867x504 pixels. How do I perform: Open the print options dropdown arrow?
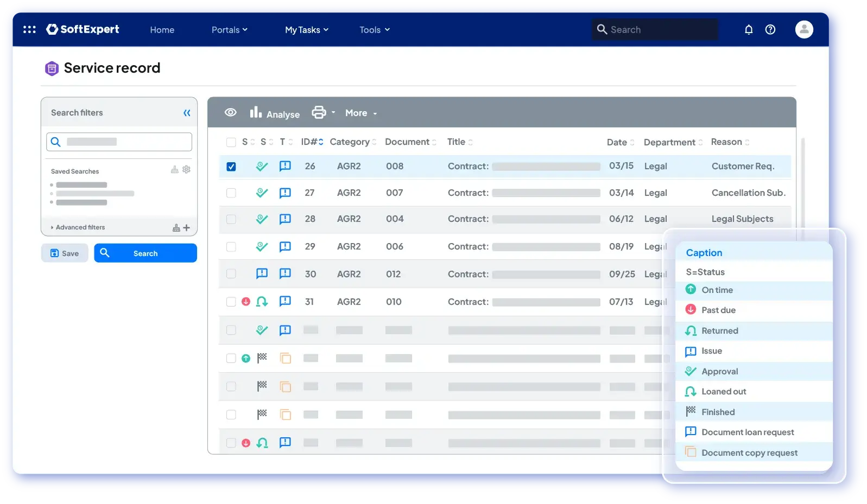point(333,113)
